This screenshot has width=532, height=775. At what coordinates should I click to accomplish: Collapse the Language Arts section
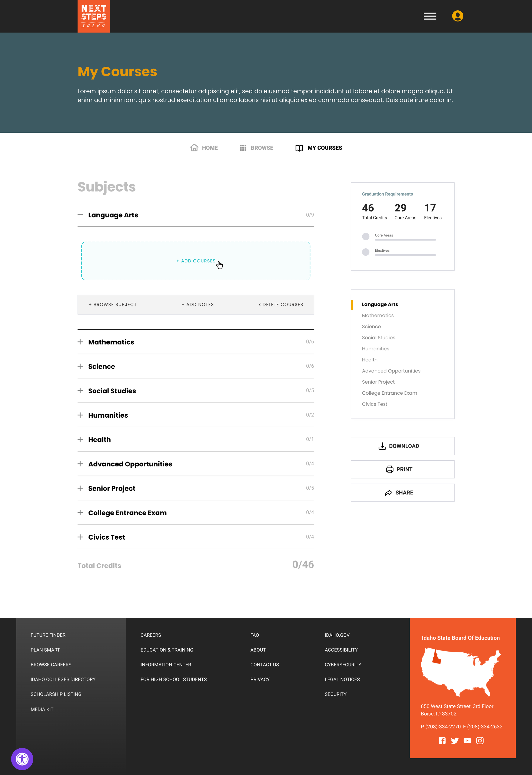click(x=80, y=215)
